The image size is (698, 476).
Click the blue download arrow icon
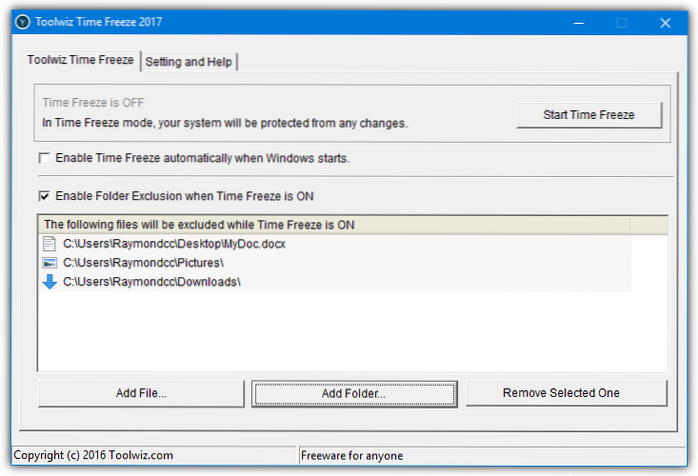point(49,282)
